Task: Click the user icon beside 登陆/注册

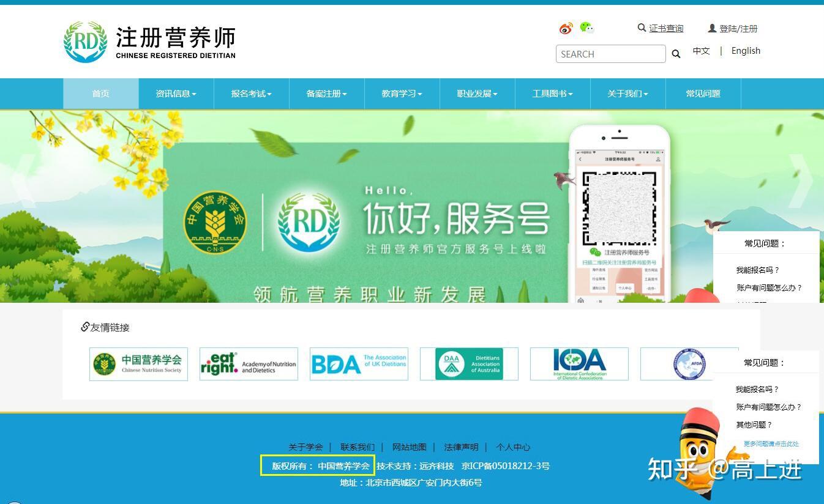Action: click(712, 28)
